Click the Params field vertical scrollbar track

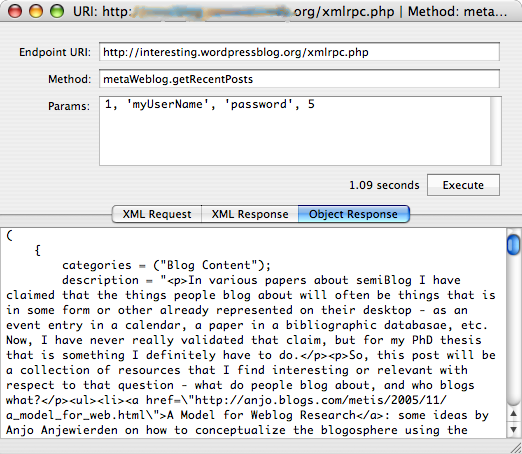[496, 131]
